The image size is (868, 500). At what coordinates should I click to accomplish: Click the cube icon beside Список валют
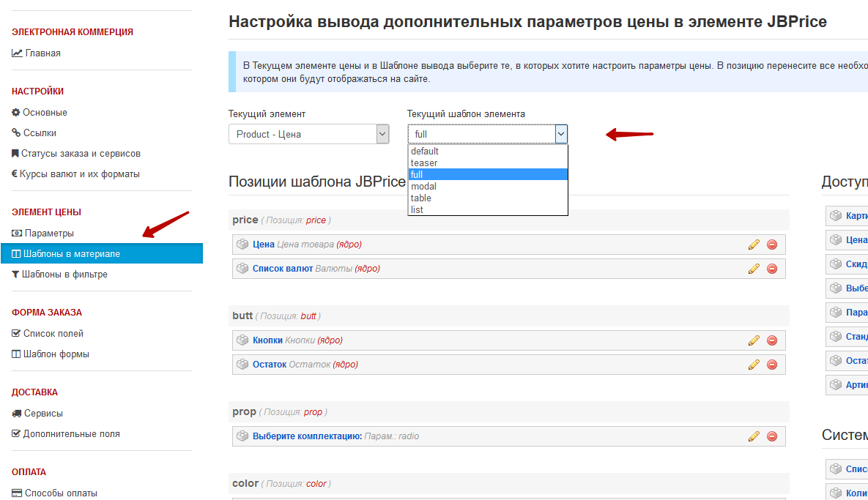coord(242,269)
